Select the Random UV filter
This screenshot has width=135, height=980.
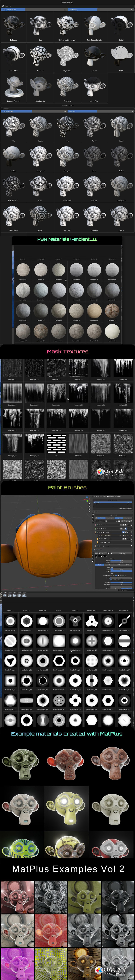click(x=40, y=88)
